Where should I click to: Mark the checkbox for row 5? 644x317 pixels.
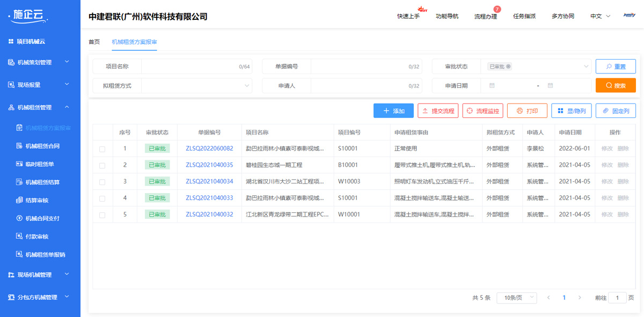102,215
